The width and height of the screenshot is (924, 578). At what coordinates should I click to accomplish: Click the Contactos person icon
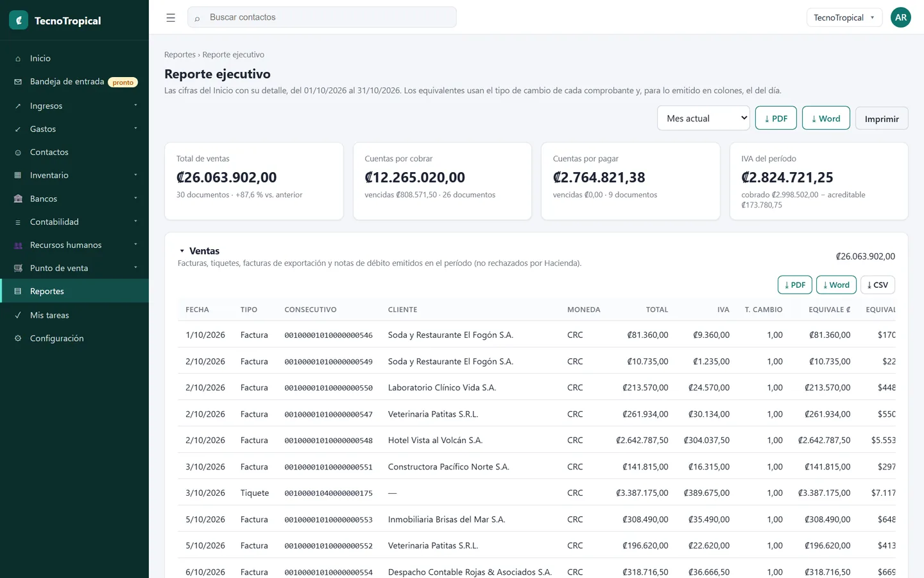18,152
